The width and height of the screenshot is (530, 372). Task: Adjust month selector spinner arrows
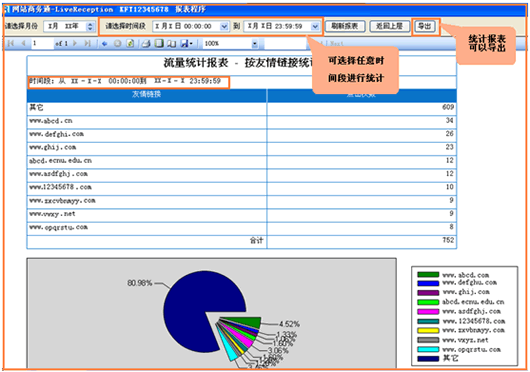(x=90, y=26)
